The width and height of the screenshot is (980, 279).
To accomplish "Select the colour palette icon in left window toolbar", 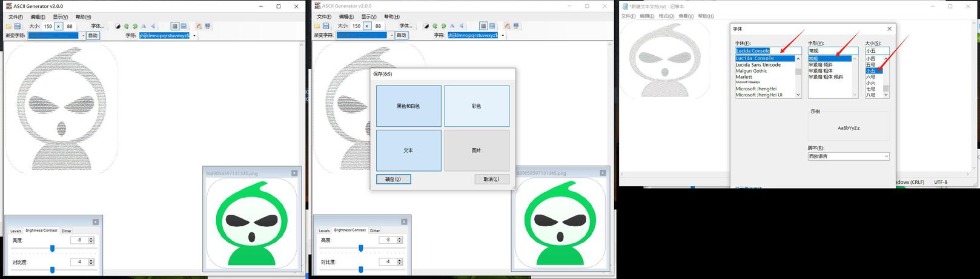I will click(199, 26).
